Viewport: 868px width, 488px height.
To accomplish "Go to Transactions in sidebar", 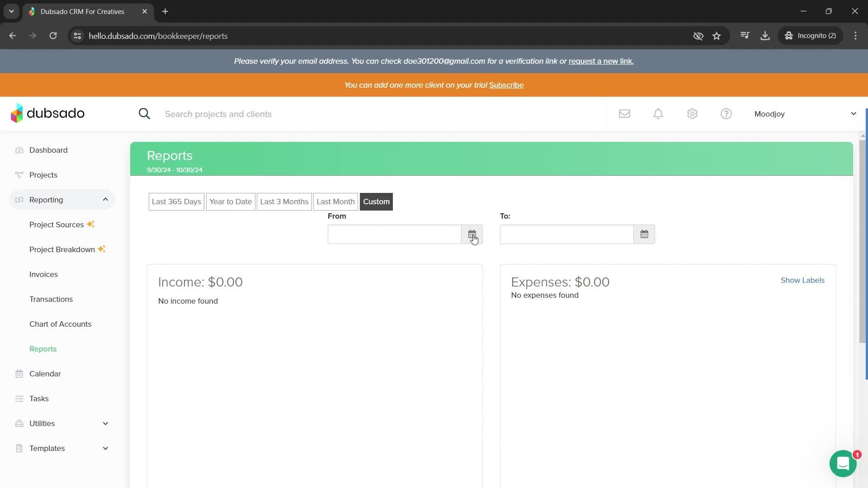I will point(51,299).
